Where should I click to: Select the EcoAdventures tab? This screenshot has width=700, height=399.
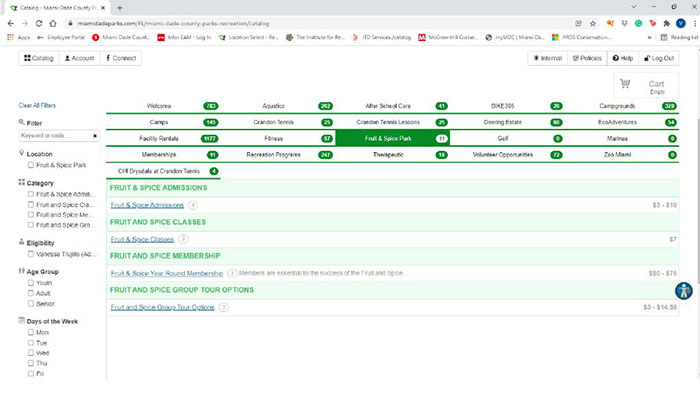[622, 122]
